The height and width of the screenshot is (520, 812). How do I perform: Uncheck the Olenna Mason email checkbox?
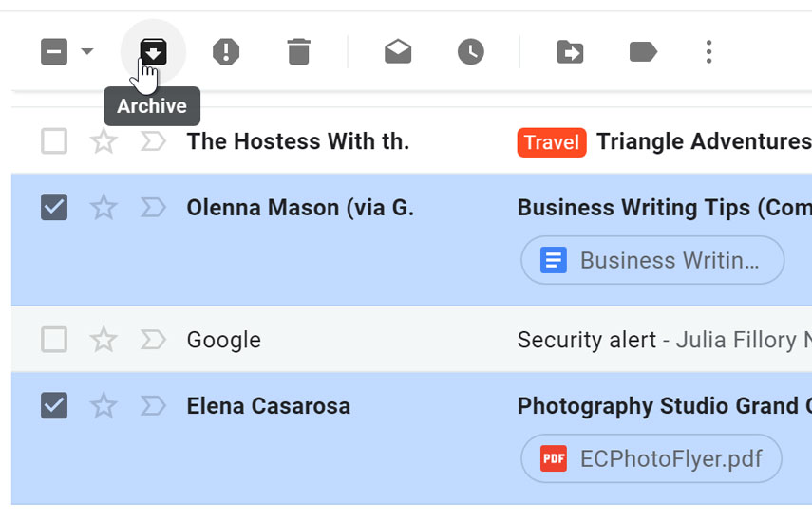coord(54,208)
